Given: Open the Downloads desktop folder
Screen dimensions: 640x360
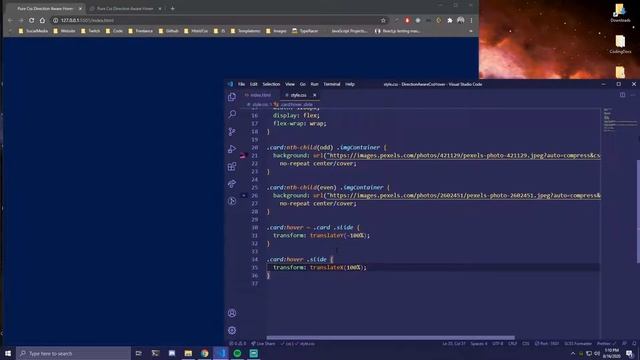Looking at the screenshot, I should (x=620, y=13).
